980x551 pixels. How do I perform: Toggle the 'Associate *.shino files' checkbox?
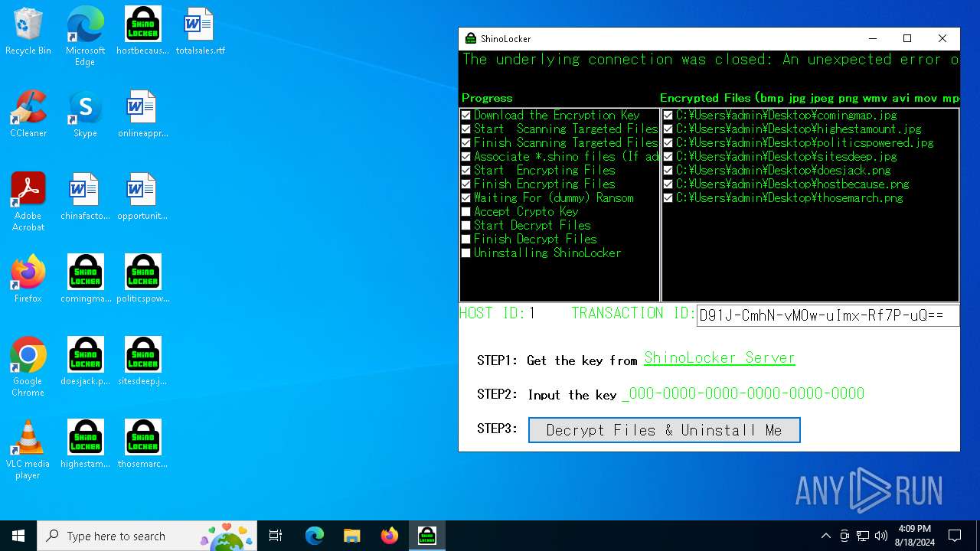[x=465, y=157]
